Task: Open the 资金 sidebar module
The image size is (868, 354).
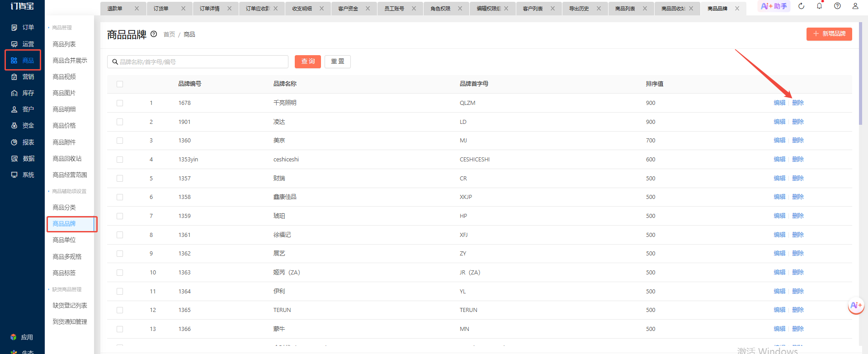Action: (x=22, y=126)
